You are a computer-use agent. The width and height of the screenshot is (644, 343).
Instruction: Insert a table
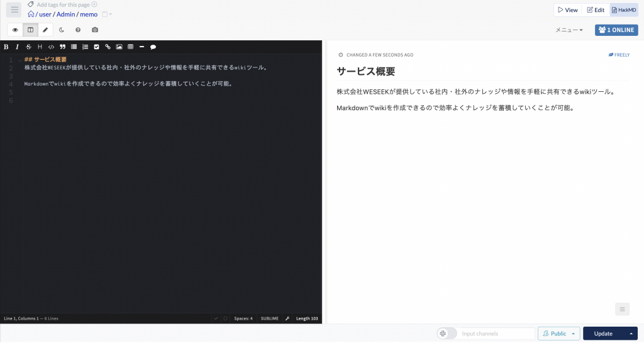pyautogui.click(x=131, y=47)
